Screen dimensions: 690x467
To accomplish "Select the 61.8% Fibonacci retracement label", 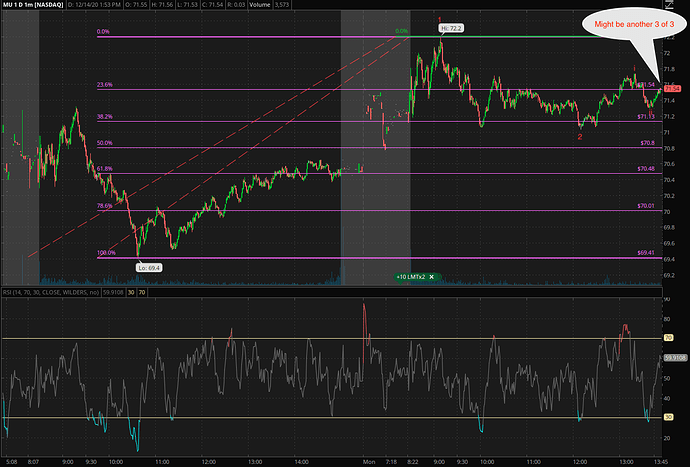I will tap(103, 169).
